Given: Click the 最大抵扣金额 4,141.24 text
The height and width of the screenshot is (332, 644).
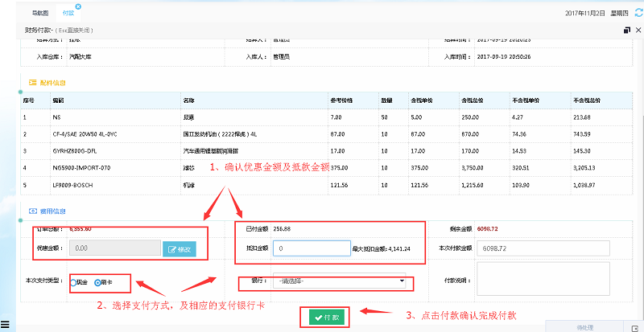Looking at the screenshot, I should (x=381, y=248).
